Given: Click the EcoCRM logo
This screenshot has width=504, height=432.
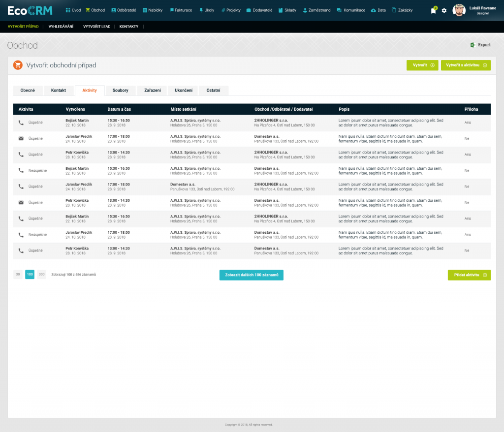Looking at the screenshot, I should [30, 10].
